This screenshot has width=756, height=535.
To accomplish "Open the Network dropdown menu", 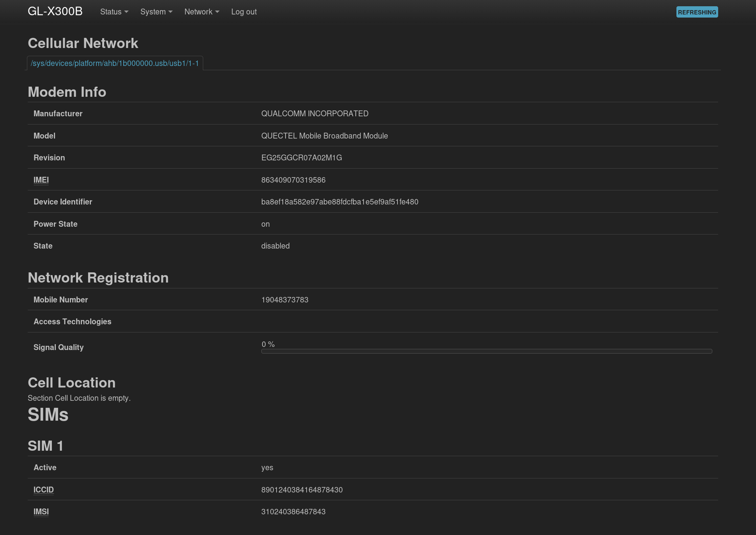I will click(201, 12).
